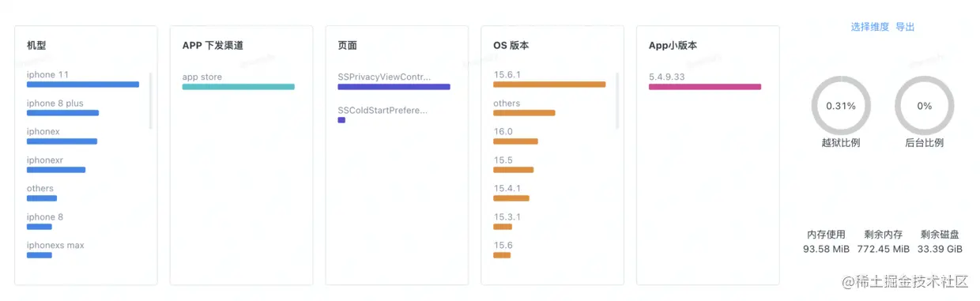Viewport: 980px width, 301px height.
Task: Select OS version 15.4.1 entry
Action: click(511, 193)
